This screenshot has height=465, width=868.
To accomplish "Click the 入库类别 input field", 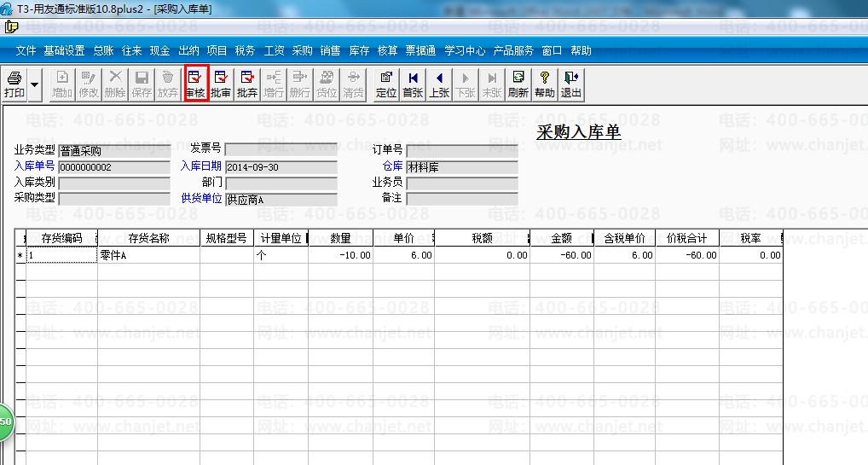I will coord(114,183).
